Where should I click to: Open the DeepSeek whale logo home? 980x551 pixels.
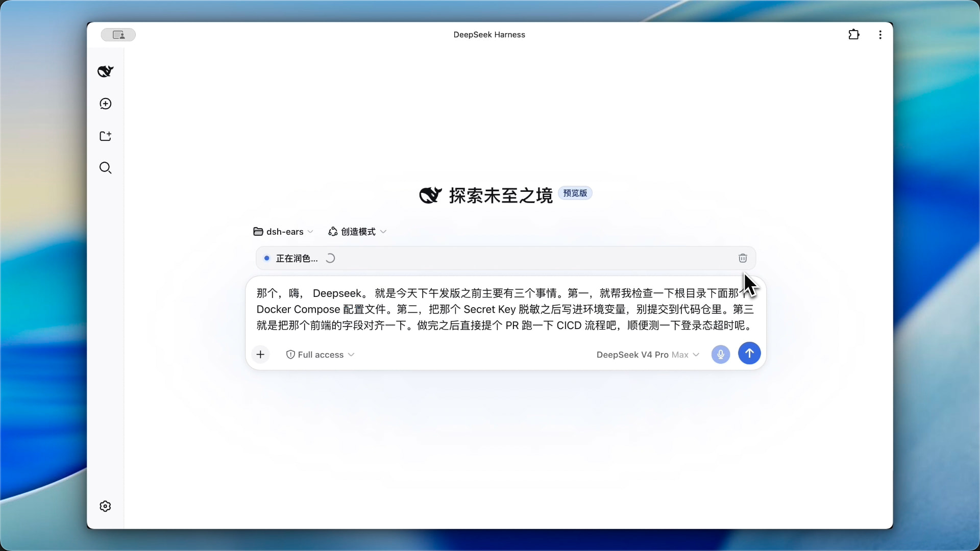pos(106,71)
